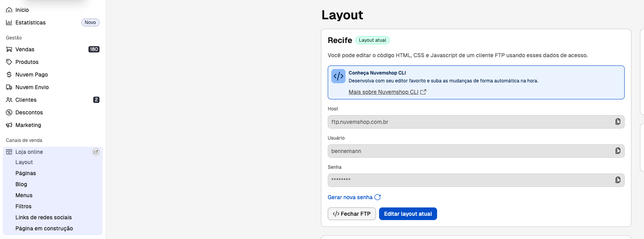Click Mais sobre Nuvemshop CLI link
Image resolution: width=644 pixels, height=239 pixels.
coord(383,92)
